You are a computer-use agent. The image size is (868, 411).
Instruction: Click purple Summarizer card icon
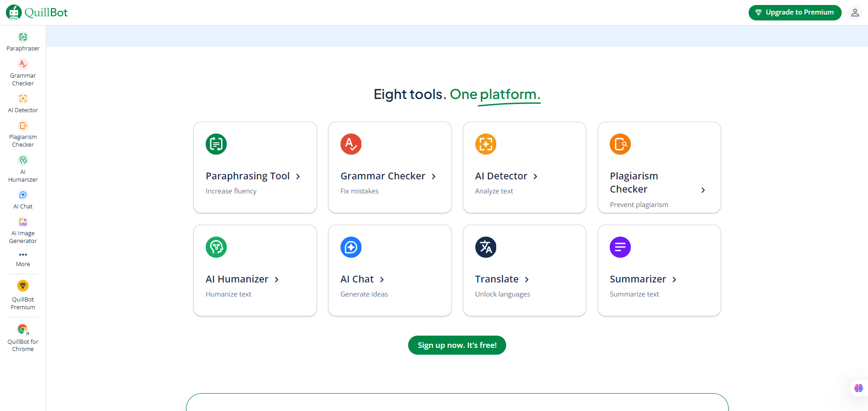(620, 247)
